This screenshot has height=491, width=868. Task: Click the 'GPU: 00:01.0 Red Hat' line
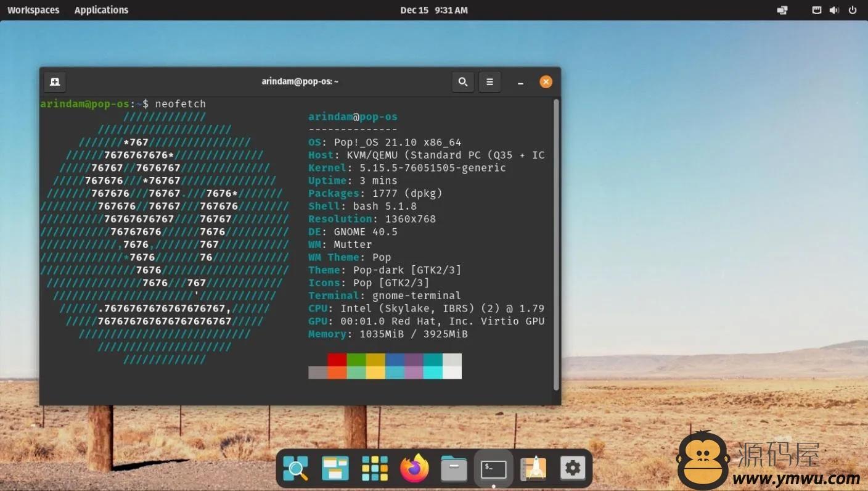point(427,321)
